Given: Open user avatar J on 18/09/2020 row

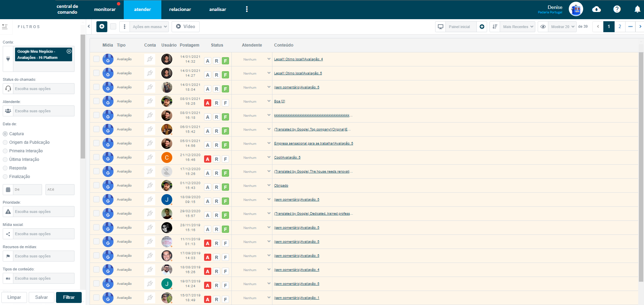Looking at the screenshot, I should (167, 200).
